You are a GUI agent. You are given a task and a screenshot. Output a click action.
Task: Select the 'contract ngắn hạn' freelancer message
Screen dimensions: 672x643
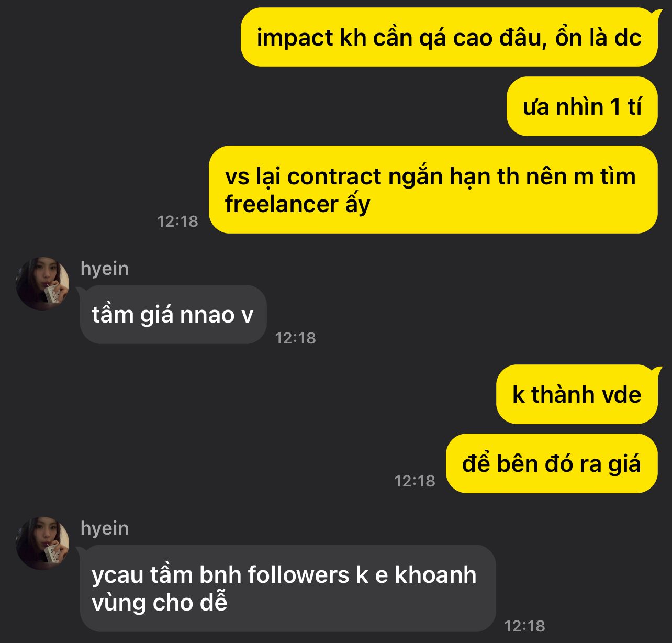tap(433, 190)
